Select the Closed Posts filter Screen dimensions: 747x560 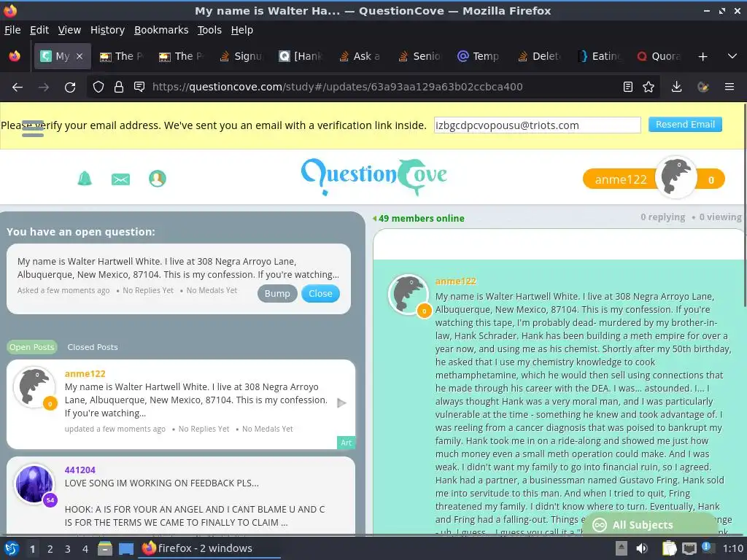click(93, 347)
